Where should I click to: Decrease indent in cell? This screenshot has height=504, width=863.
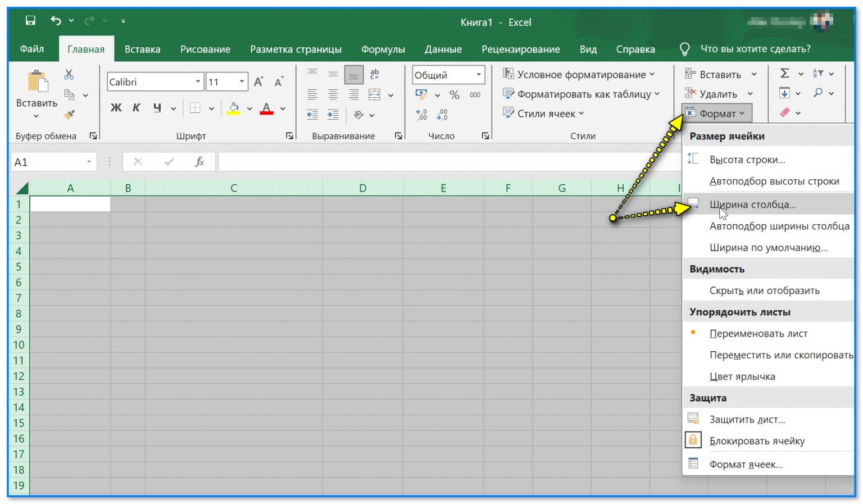[x=312, y=115]
